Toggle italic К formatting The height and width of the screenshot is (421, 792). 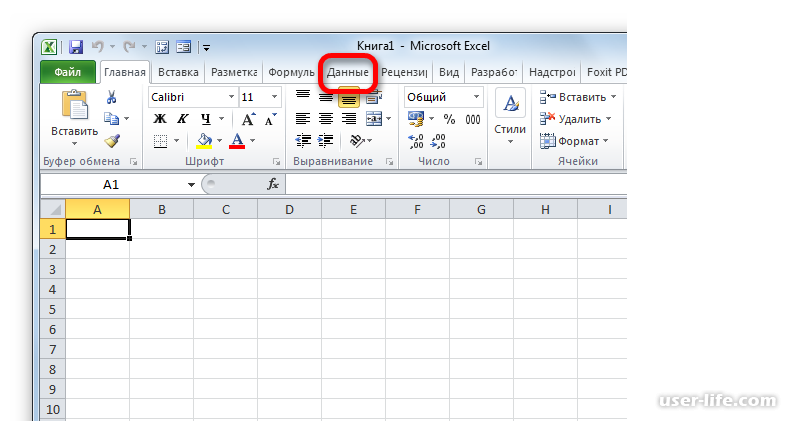(182, 119)
